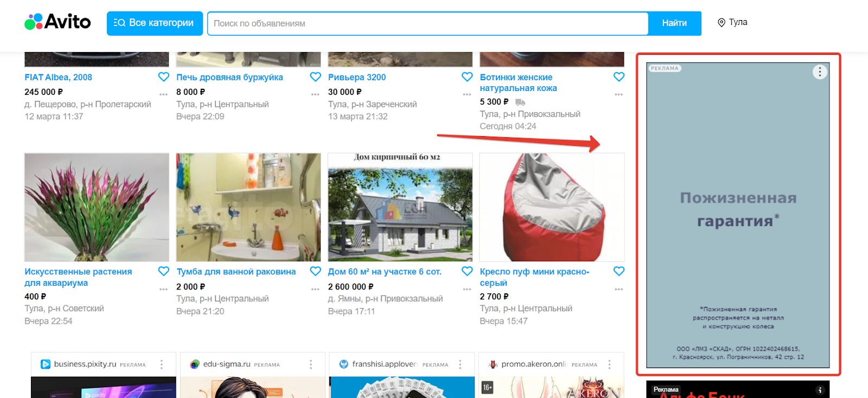
Task: Click the info icon on Альфа-Банк ad
Action: 820,390
